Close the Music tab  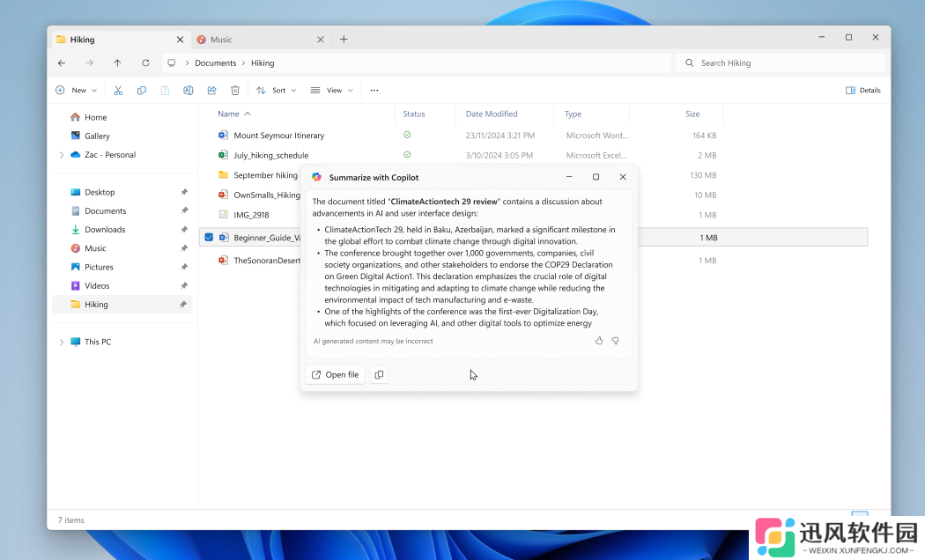(321, 40)
